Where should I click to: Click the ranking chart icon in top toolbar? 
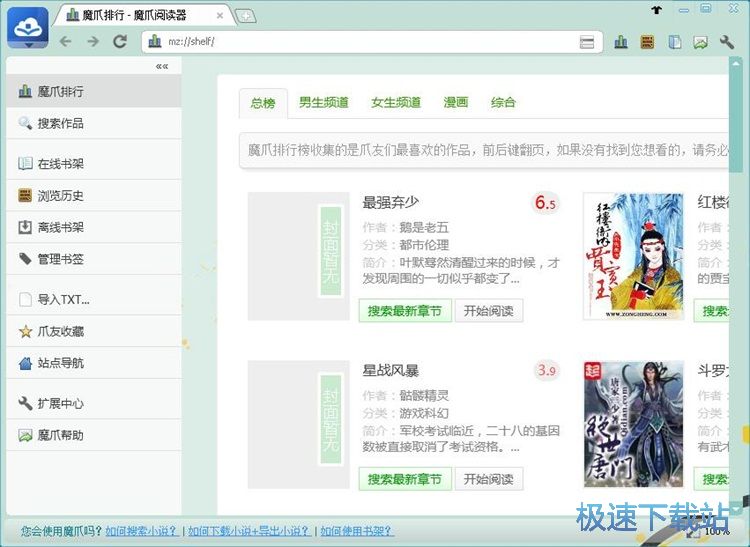[x=621, y=42]
